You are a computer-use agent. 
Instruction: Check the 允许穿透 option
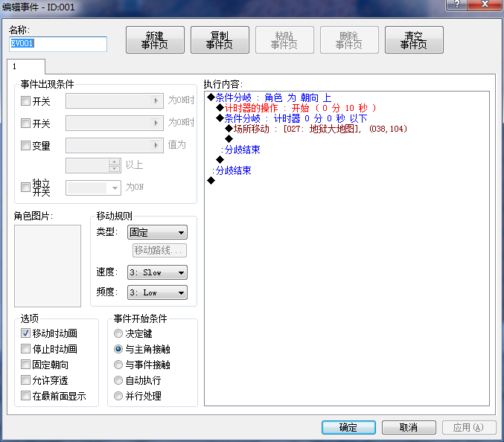25,380
